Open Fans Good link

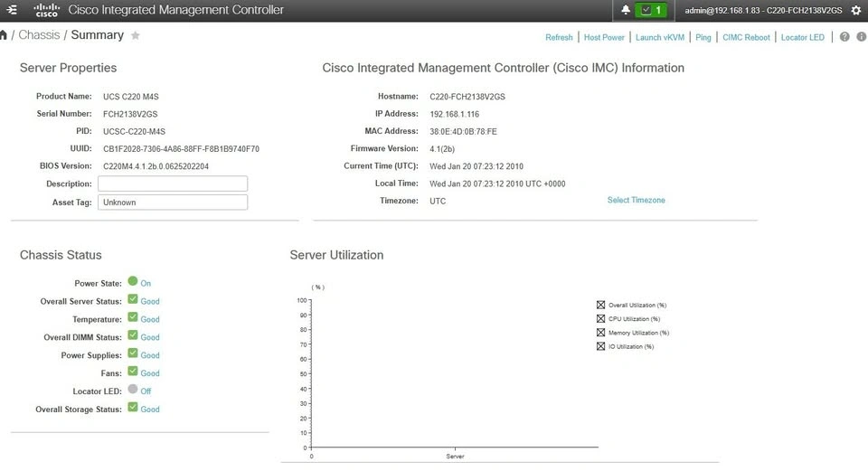coord(150,373)
